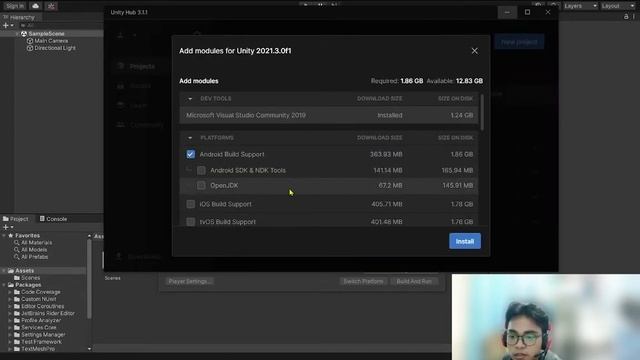This screenshot has height=360, width=640.
Task: Close the Add modules dialog
Action: [474, 51]
